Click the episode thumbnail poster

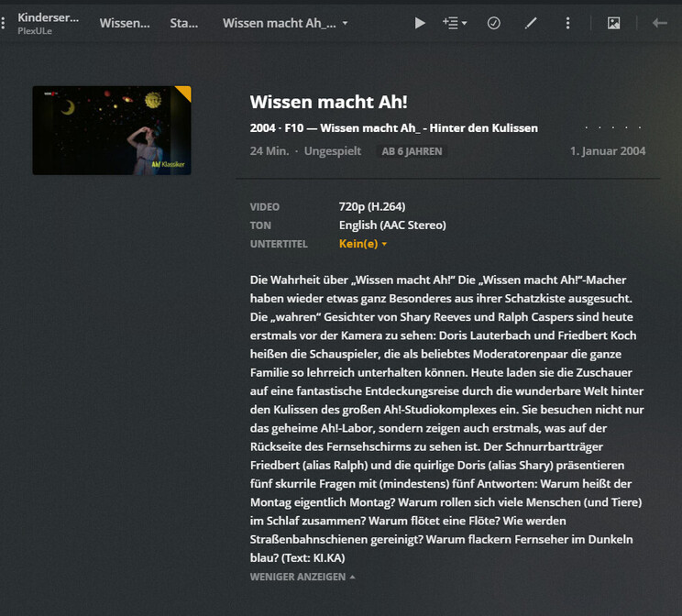(x=112, y=130)
